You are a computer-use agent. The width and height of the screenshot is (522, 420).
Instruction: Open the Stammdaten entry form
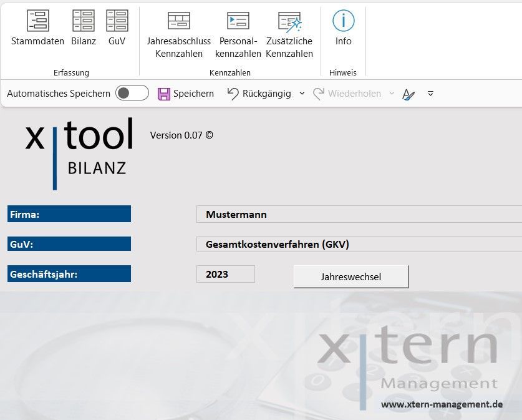pos(37,28)
